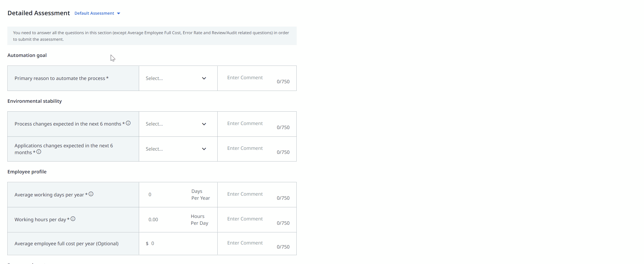Viewport: 644px width, 264px height.
Task: Open Process changes expected Select dropdown
Action: pos(178,124)
